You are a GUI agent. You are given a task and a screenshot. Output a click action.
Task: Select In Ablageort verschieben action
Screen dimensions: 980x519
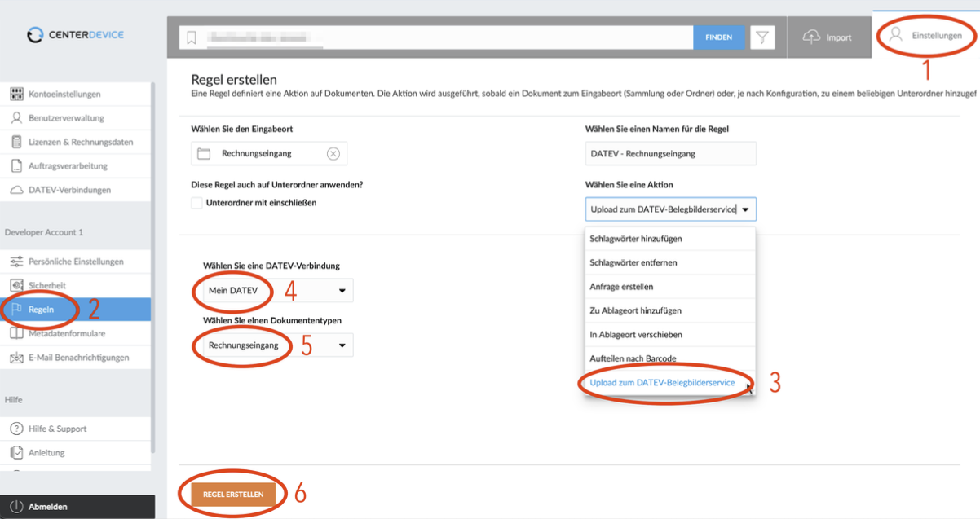[670, 335]
